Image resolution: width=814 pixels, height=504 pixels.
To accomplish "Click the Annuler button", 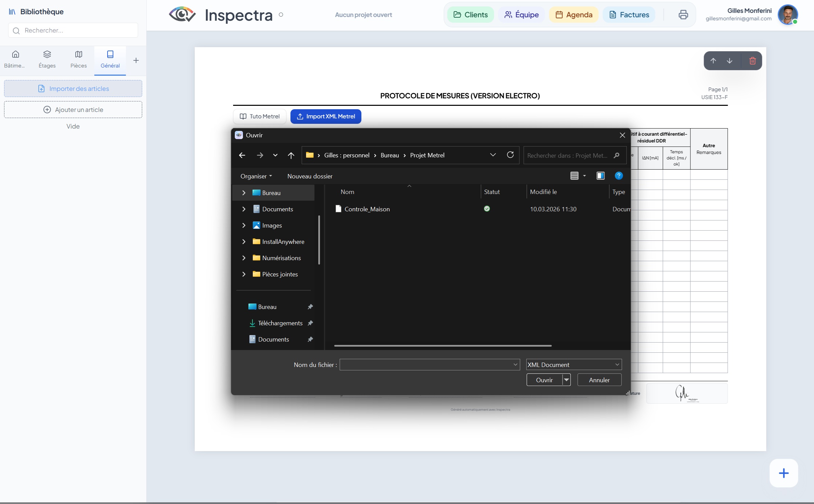I will (599, 380).
